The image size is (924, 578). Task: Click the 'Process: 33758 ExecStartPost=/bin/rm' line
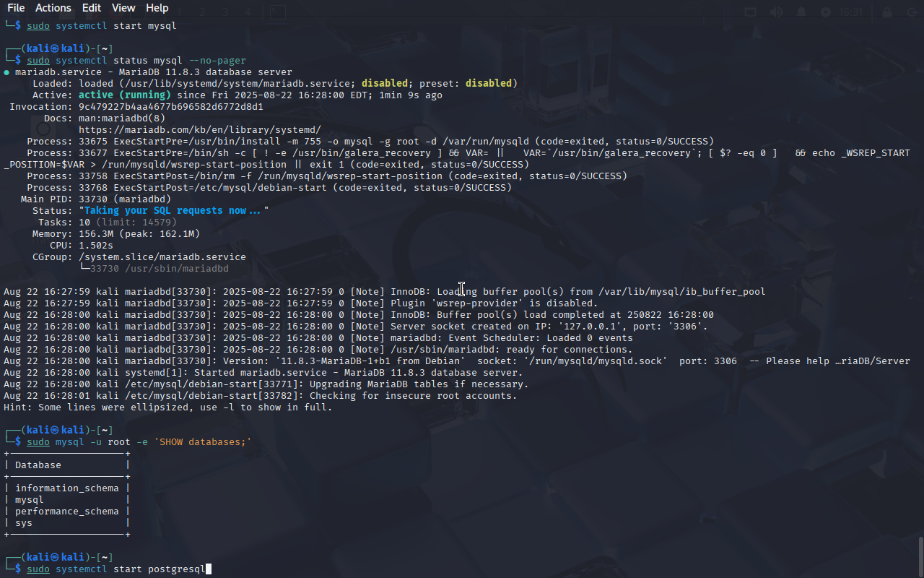tap(327, 176)
